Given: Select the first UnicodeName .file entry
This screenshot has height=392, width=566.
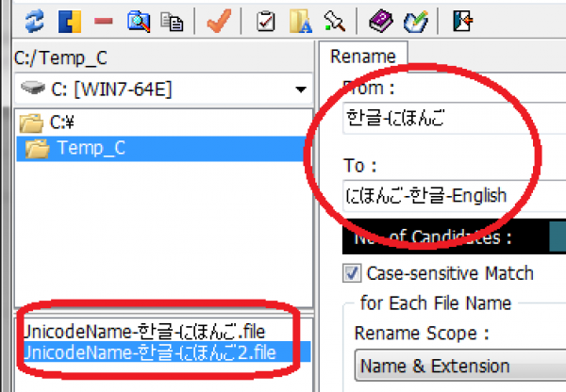Looking at the screenshot, I should (144, 332).
